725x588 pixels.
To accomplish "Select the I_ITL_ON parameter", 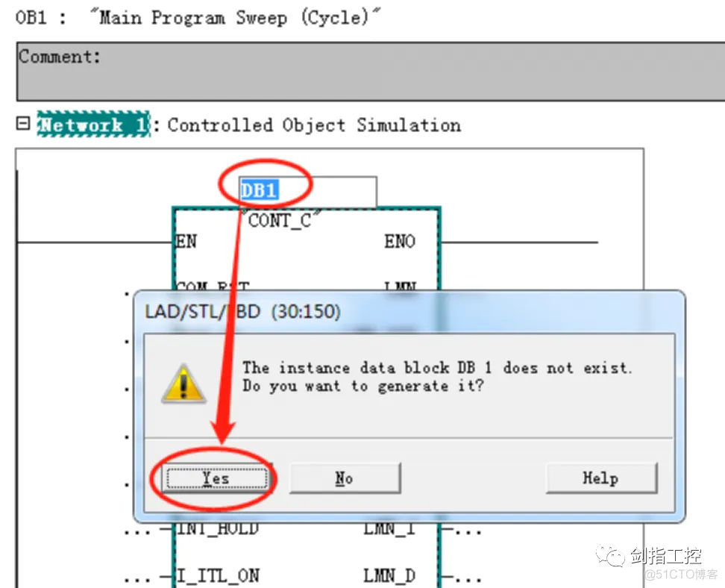I will [x=219, y=576].
